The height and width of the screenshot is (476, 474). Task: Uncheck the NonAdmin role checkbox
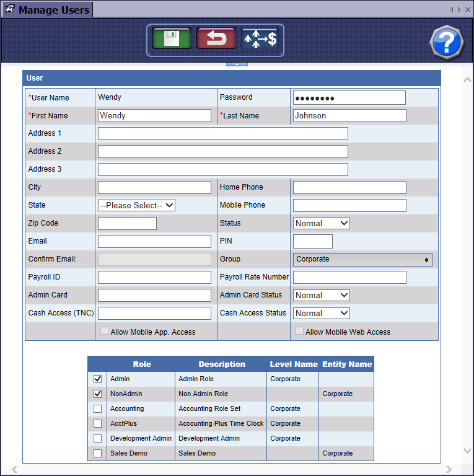(x=97, y=394)
